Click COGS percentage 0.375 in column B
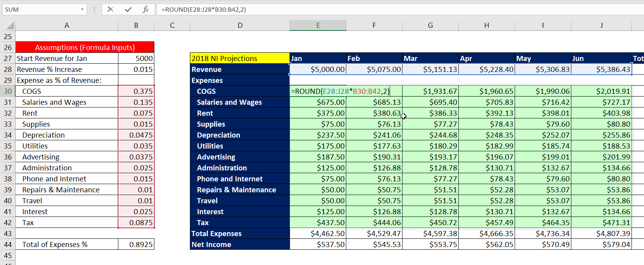The height and width of the screenshot is (265, 644). (136, 91)
